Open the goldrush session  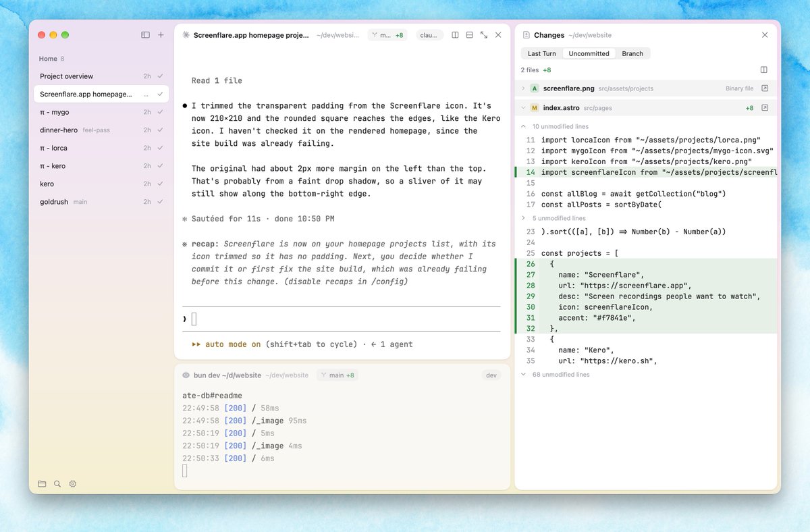coord(101,201)
